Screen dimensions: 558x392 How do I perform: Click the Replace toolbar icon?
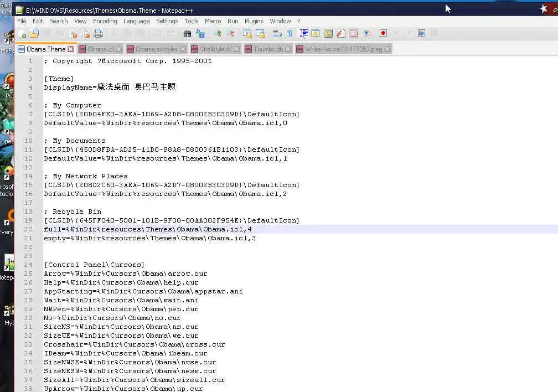click(x=200, y=33)
